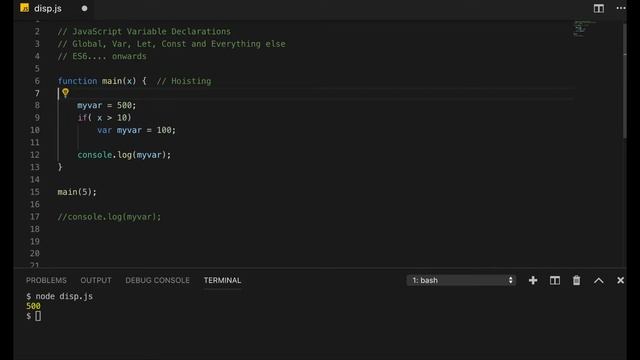
Task: Open the DEBUG CONSOLE tab
Action: (157, 280)
